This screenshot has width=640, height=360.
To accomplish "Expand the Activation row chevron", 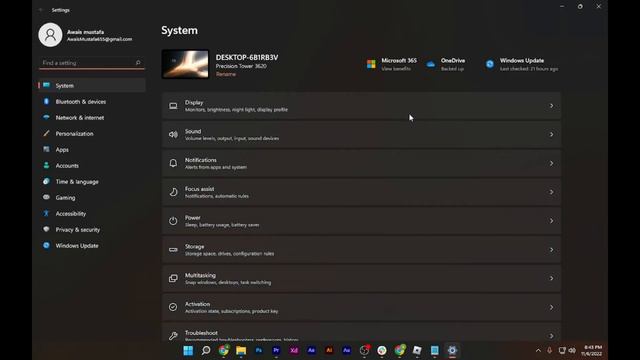I will [551, 307].
